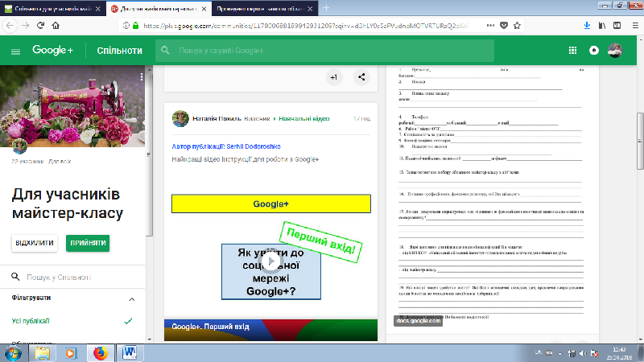
Task: Click the Google+ logo
Action: point(52,50)
